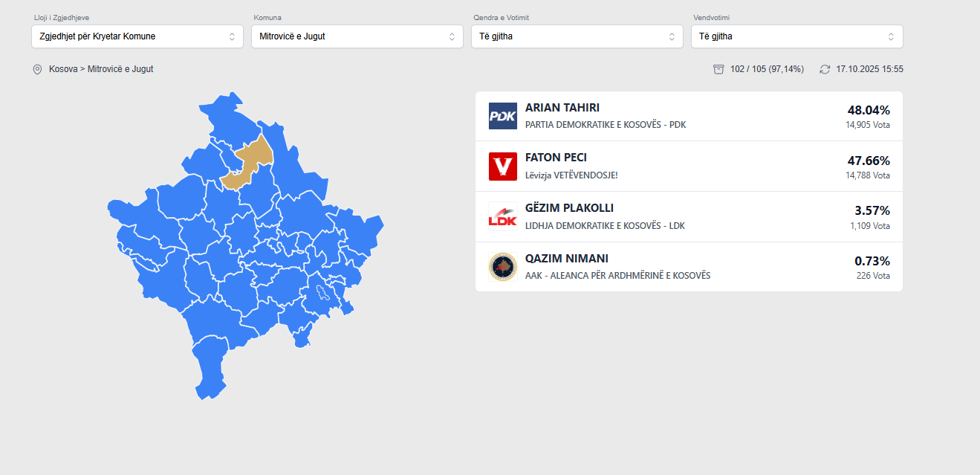Click the 102 / 105 counted stations text
This screenshot has height=475, width=980.
pos(767,69)
